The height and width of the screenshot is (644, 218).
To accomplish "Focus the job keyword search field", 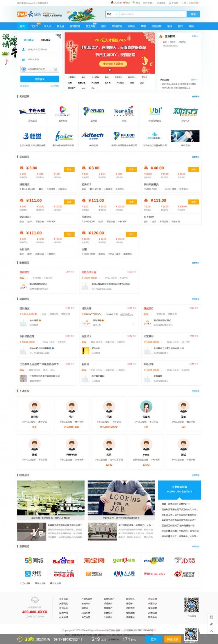I will coord(153,14).
